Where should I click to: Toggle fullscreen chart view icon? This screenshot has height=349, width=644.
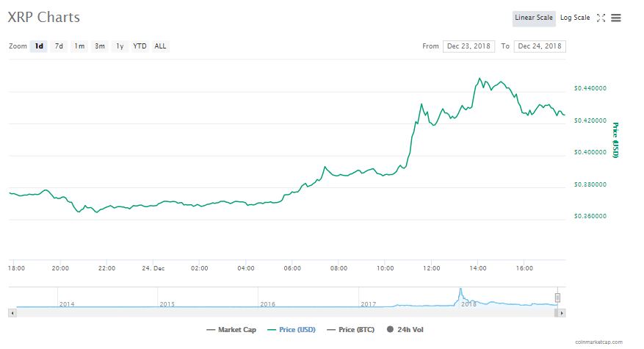pos(601,18)
